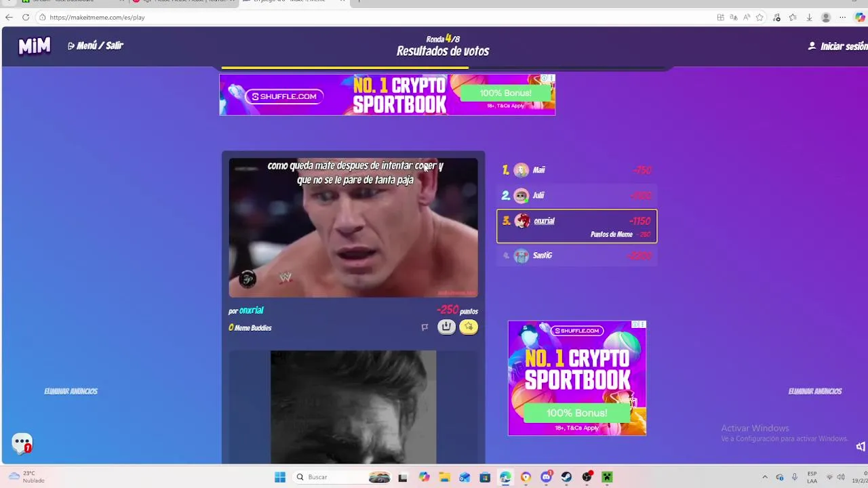Viewport: 868px width, 488px height.
Task: Show hidden tray icons chevron
Action: point(765,477)
